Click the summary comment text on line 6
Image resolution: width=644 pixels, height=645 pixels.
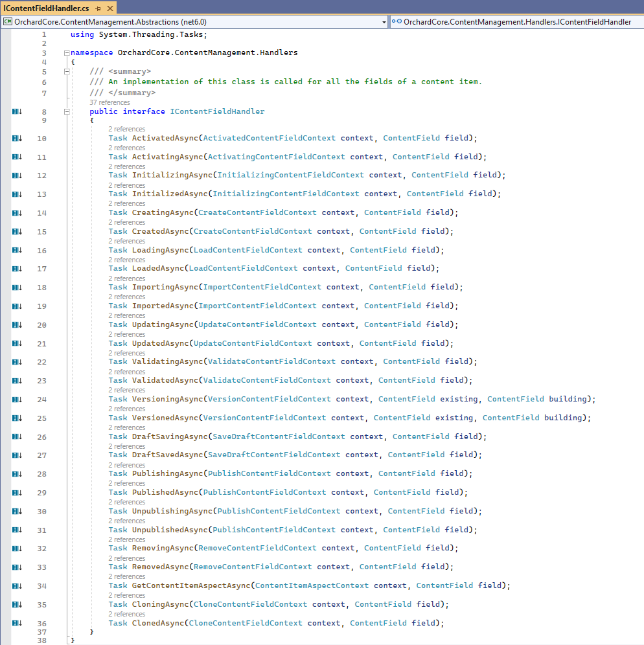295,82
